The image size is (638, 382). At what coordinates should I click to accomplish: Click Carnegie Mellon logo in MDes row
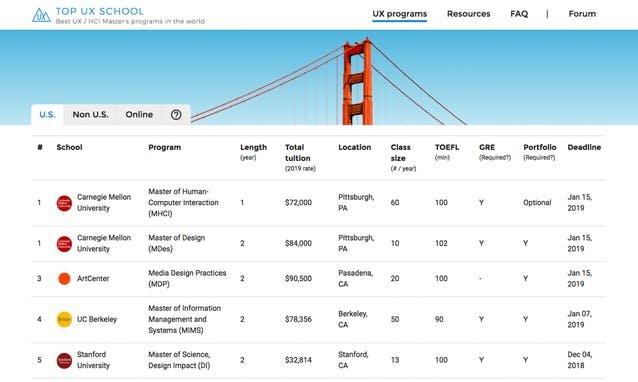click(x=64, y=243)
